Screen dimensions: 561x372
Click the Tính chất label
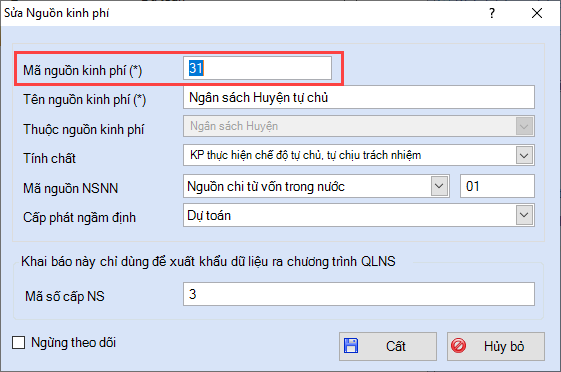pos(49,158)
